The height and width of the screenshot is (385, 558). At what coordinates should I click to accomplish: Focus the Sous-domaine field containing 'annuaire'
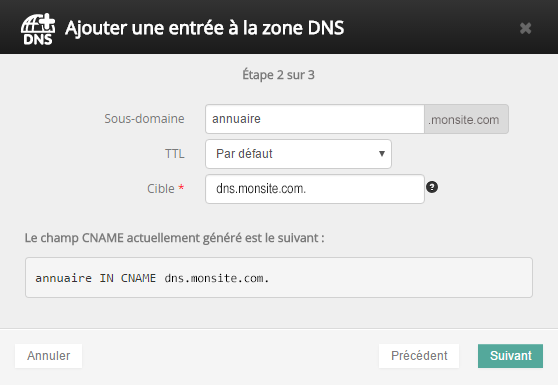point(315,119)
